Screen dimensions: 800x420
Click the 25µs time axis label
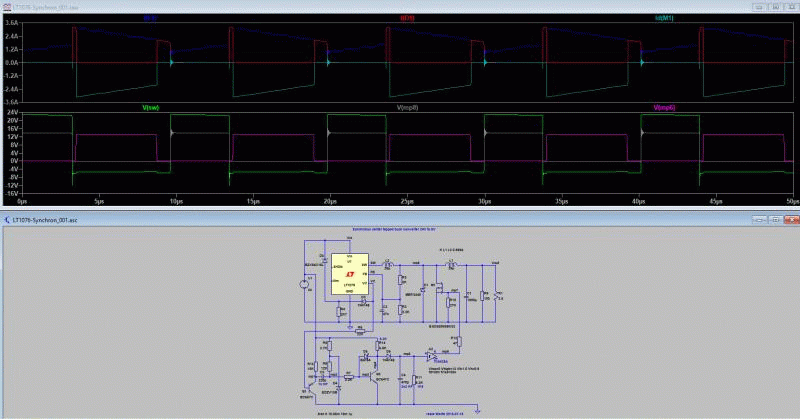(407, 202)
